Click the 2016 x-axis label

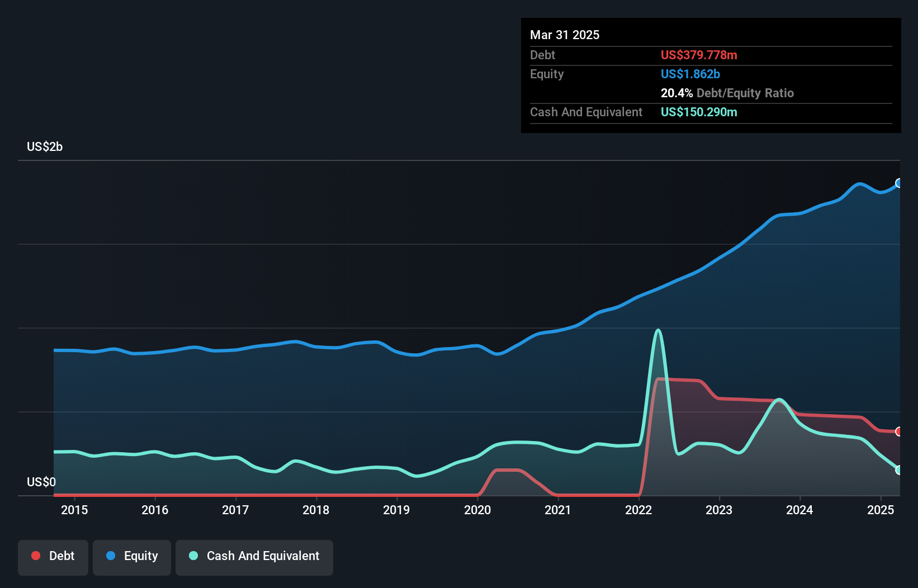click(155, 510)
